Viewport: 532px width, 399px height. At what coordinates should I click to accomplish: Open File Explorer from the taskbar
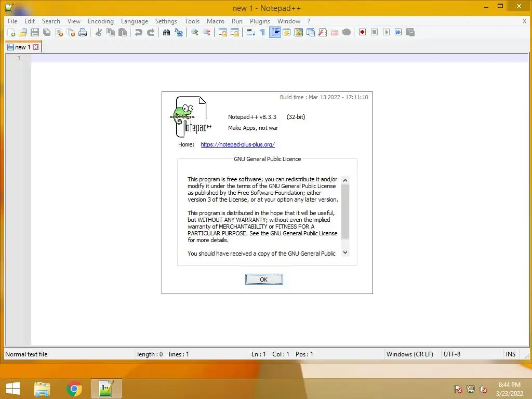tap(42, 389)
